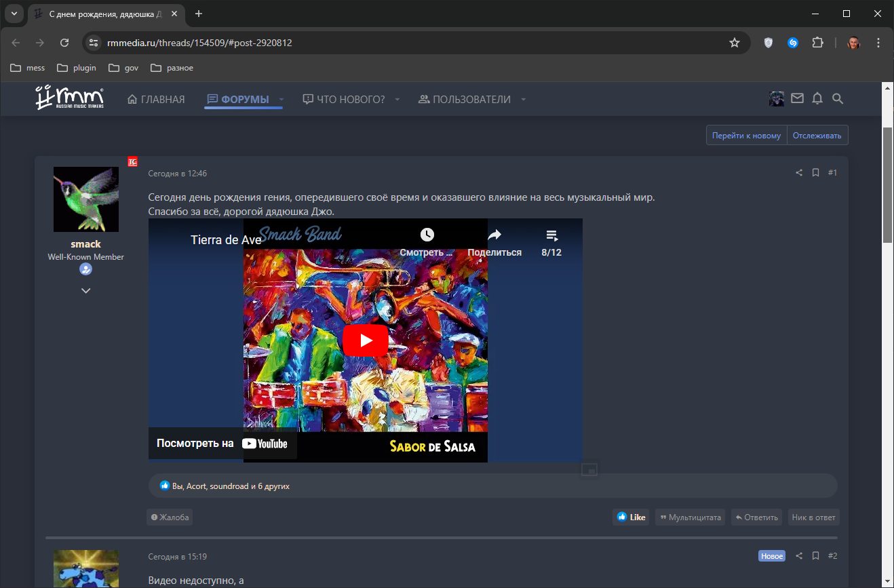The width and height of the screenshot is (894, 588).
Task: Click the browser address bar URL
Action: pos(200,43)
